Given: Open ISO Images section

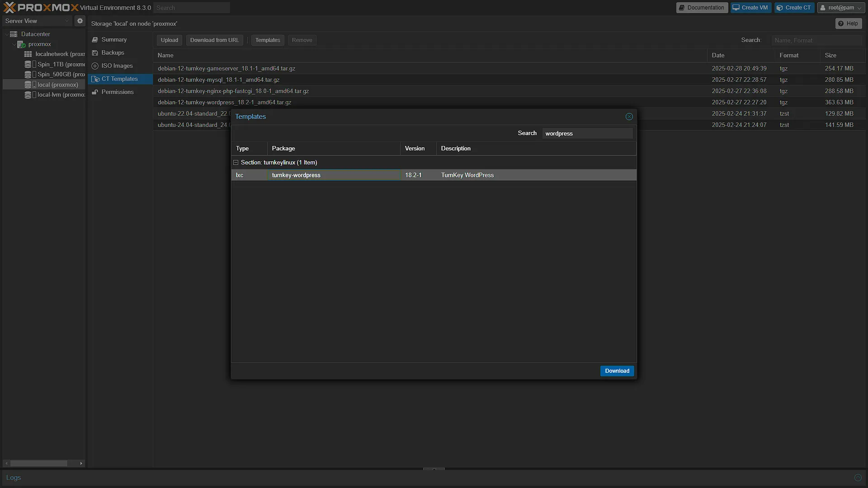Looking at the screenshot, I should (120, 66).
